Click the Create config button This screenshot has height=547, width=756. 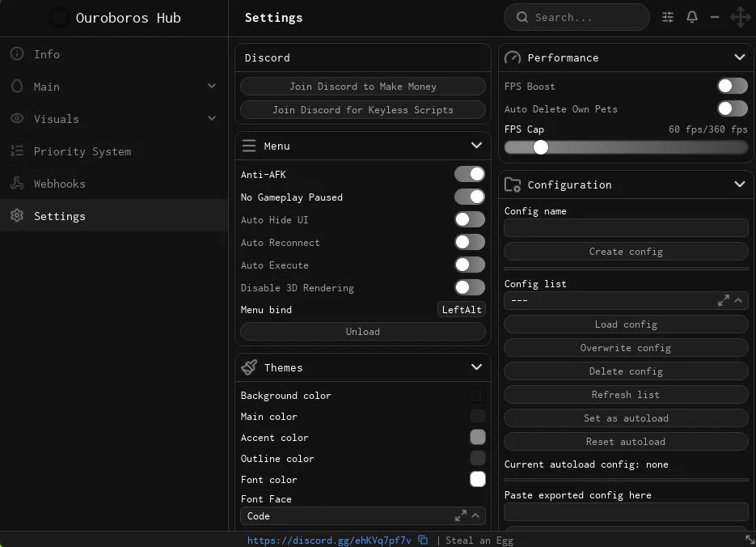pos(626,252)
